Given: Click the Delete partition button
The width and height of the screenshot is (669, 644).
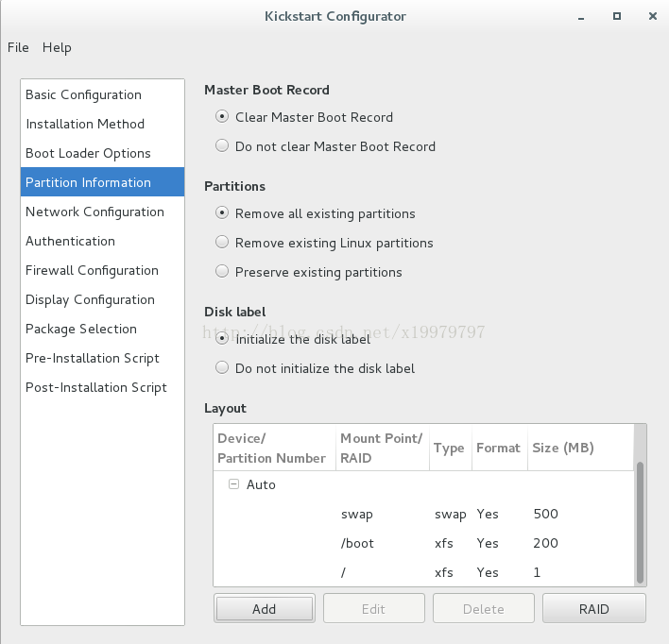Looking at the screenshot, I should [x=484, y=609].
